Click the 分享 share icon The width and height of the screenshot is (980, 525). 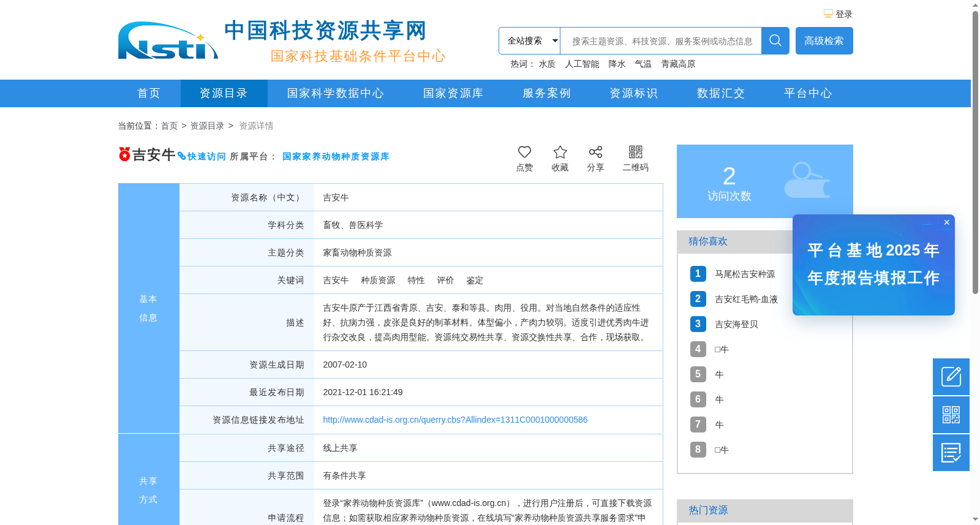click(x=595, y=152)
